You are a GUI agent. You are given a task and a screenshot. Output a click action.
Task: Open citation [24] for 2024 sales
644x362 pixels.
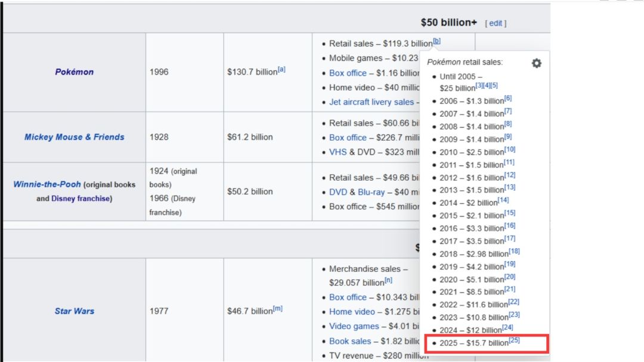tap(507, 327)
